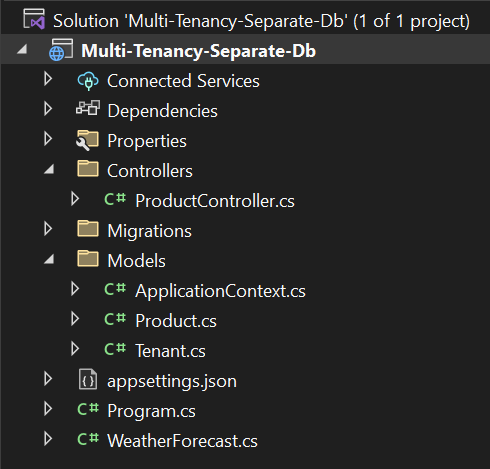Click the web project globe icon
This screenshot has height=469, width=490.
click(61, 50)
